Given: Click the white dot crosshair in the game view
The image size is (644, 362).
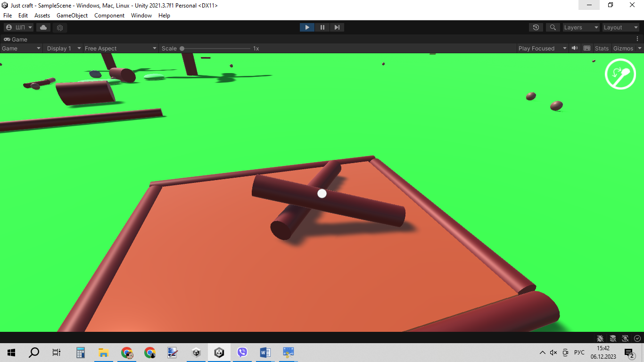Looking at the screenshot, I should click(x=322, y=193).
